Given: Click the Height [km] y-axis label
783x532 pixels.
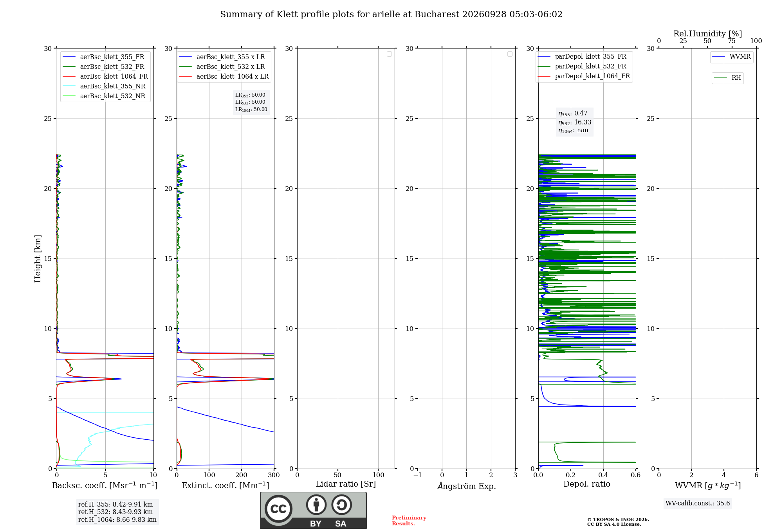Looking at the screenshot, I should pos(38,259).
